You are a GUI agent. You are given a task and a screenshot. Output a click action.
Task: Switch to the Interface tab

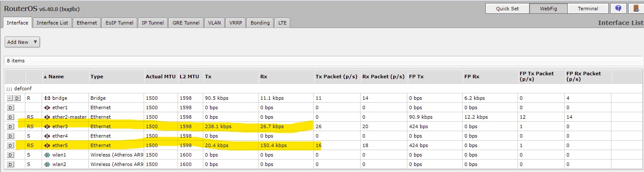18,23
